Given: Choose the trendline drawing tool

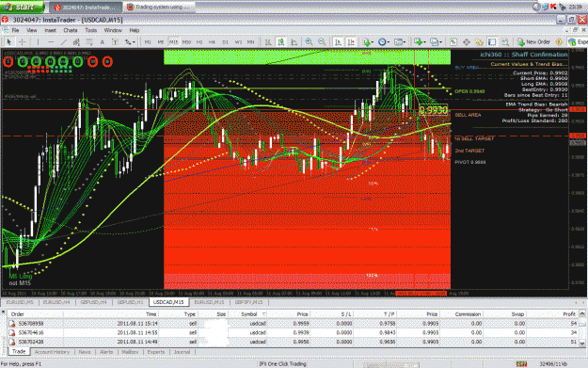Looking at the screenshot, I should [x=64, y=42].
